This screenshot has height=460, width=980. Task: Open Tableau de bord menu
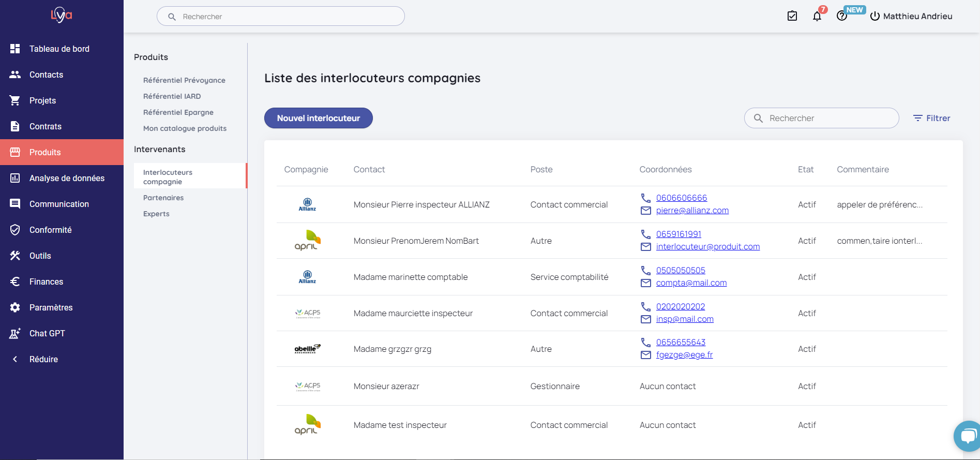pos(62,49)
